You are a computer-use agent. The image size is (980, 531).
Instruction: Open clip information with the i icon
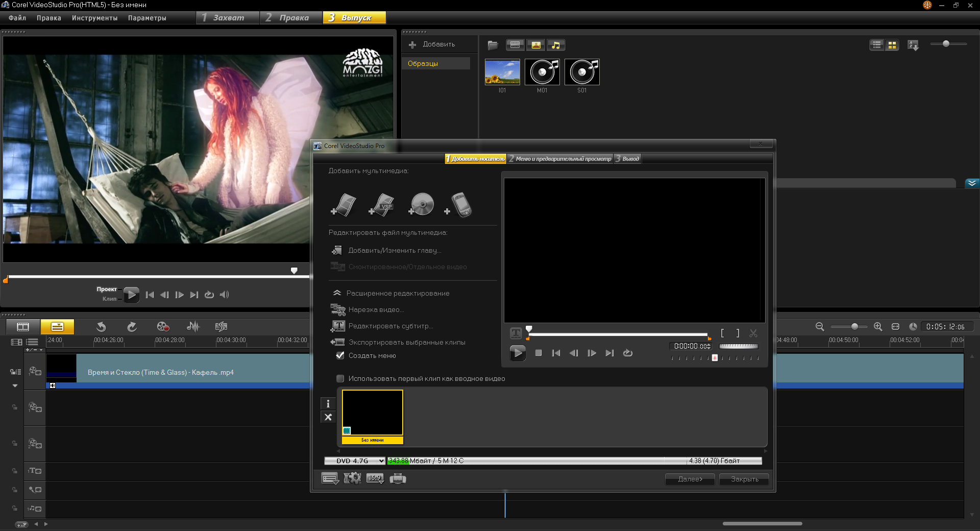328,404
